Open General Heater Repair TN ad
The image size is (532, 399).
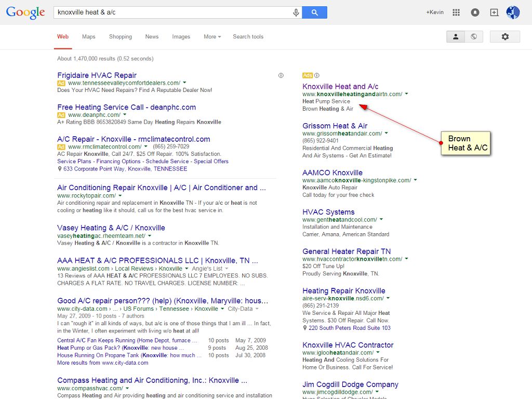coord(347,251)
